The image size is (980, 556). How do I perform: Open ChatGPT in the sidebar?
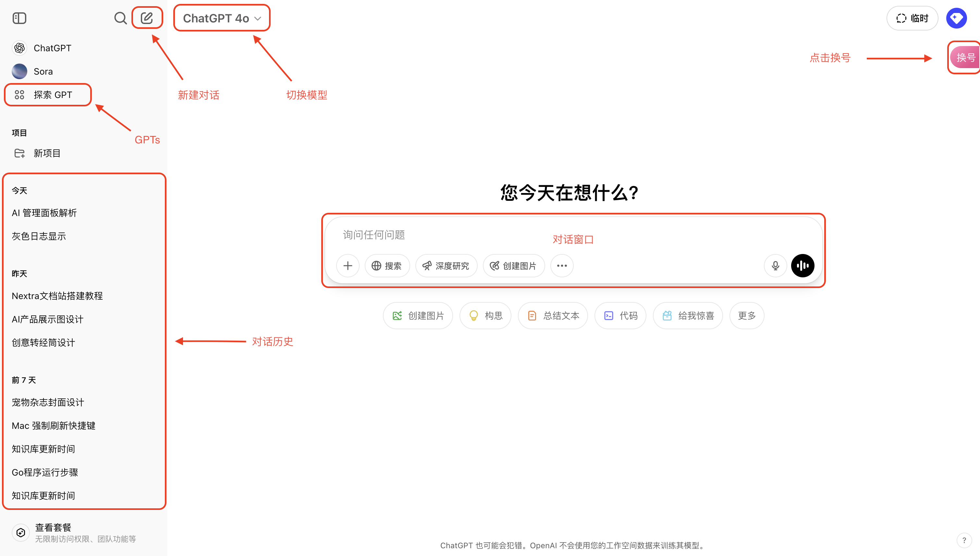84,48
